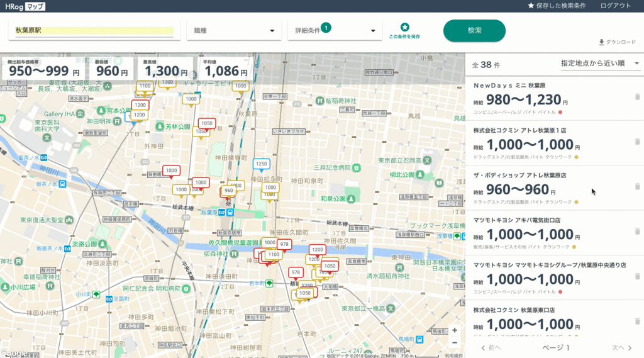The image size is (644, 358).
Task: Open the 指定地点から近い順 sort dropdown
Action: 600,64
